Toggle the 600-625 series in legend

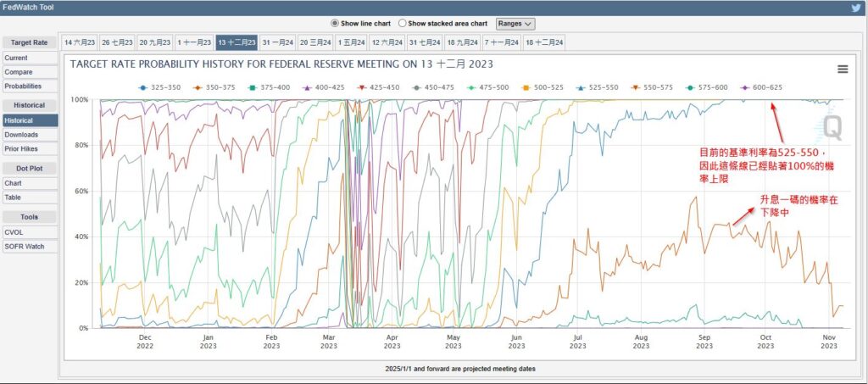(x=760, y=87)
